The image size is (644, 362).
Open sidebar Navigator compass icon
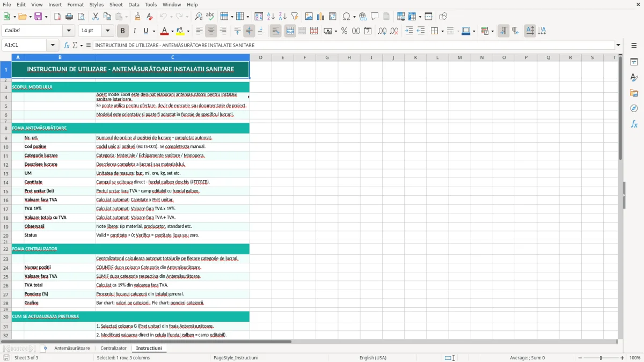tap(634, 108)
